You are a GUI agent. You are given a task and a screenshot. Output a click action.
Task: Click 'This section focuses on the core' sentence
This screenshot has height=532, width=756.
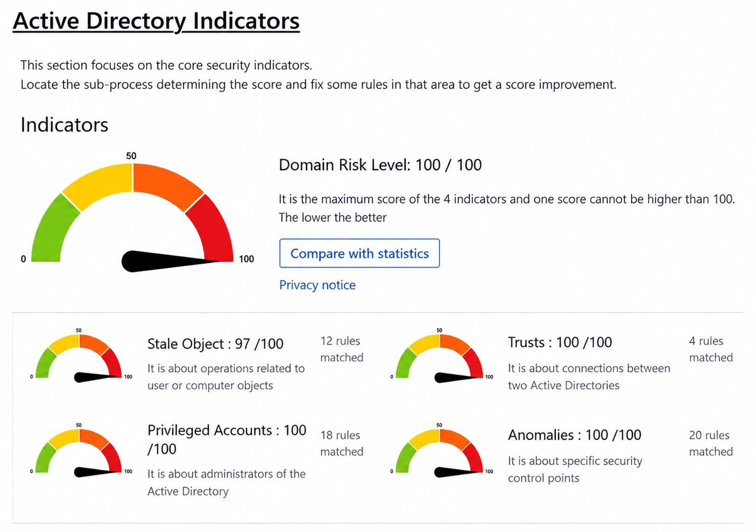click(166, 65)
